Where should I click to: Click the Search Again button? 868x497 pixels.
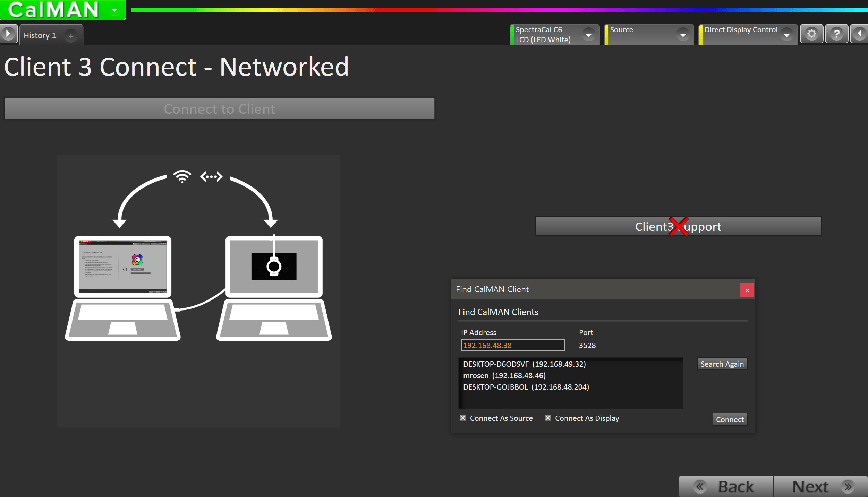(x=722, y=364)
